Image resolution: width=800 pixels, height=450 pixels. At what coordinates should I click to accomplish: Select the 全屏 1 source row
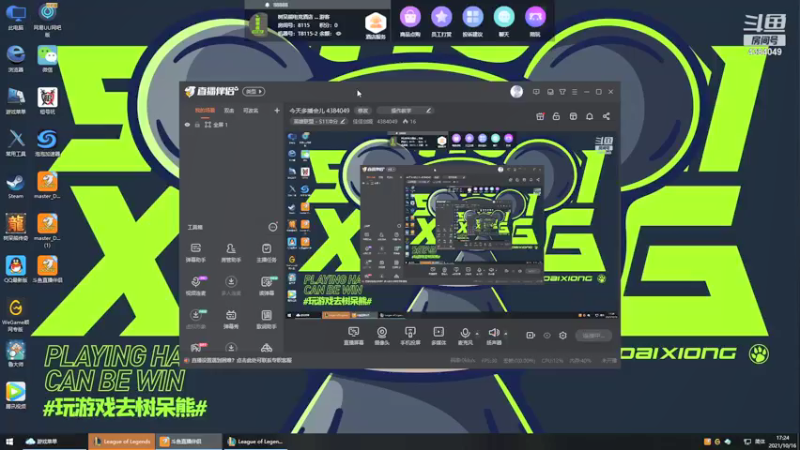[x=233, y=124]
